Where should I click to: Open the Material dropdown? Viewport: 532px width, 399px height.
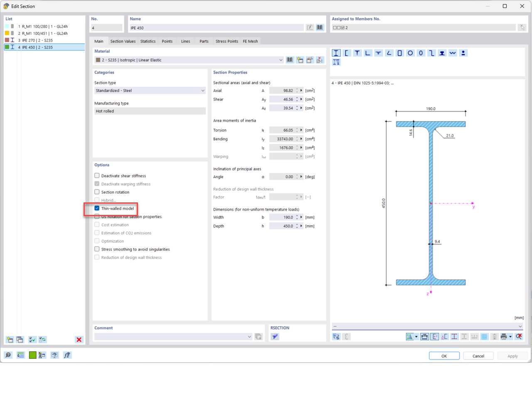click(281, 60)
